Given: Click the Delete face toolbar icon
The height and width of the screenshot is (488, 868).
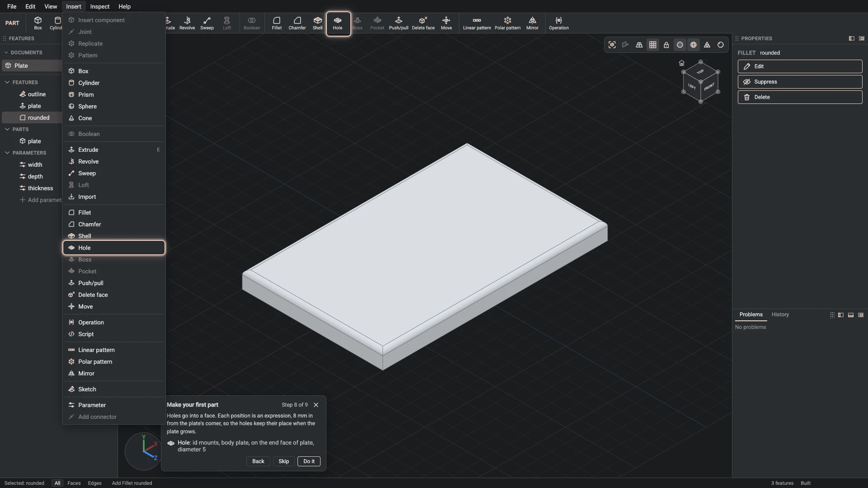Looking at the screenshot, I should coord(423,23).
